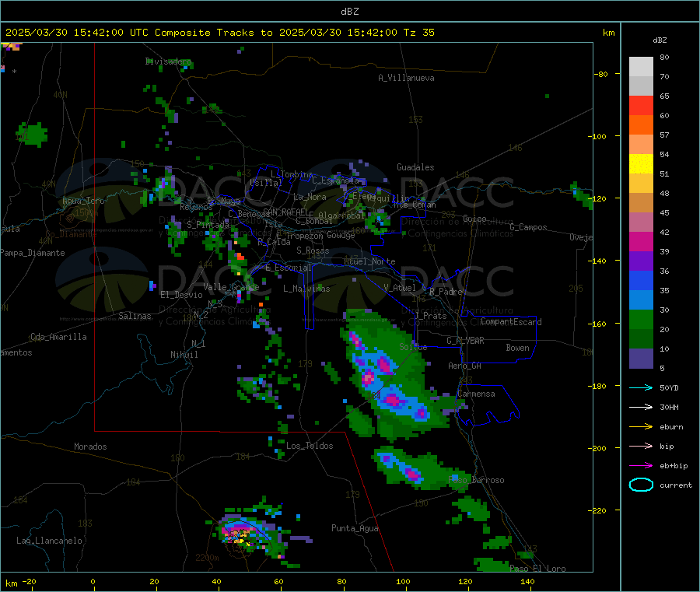This screenshot has width=700, height=592.
Task: Click the Atuel_Norte label
Action: (x=369, y=261)
